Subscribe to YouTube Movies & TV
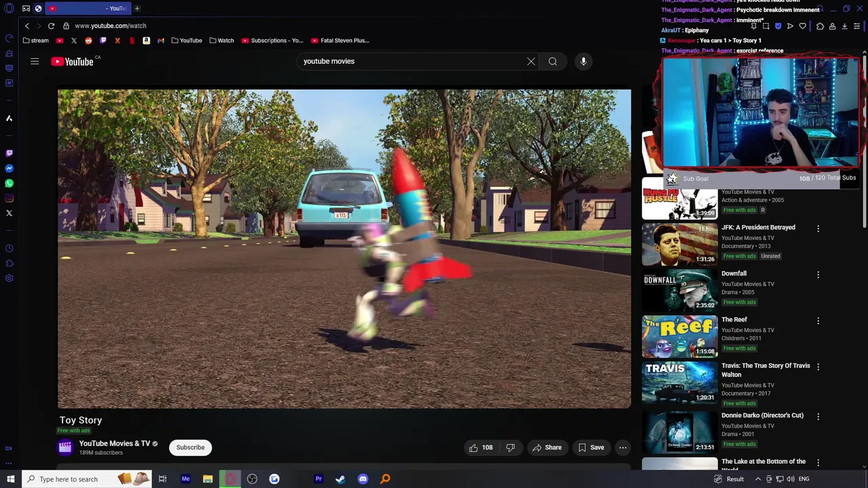Image resolution: width=868 pixels, height=488 pixels. [x=191, y=447]
